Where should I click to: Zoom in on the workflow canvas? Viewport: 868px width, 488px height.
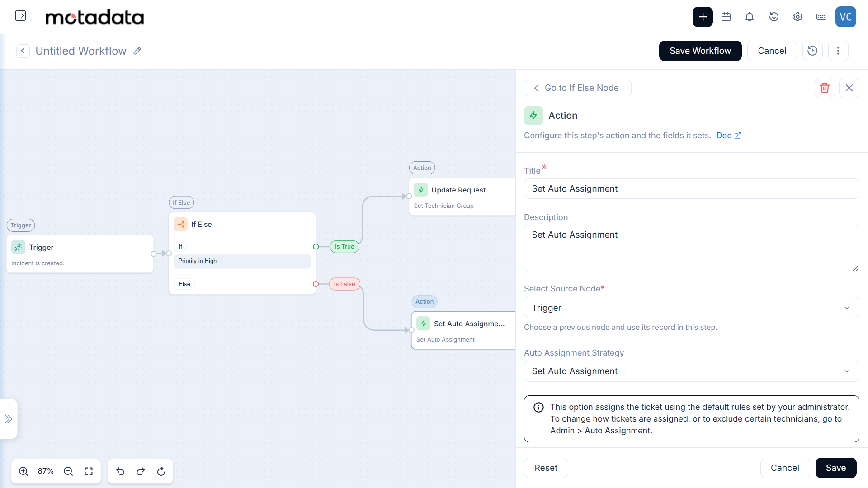pyautogui.click(x=24, y=471)
